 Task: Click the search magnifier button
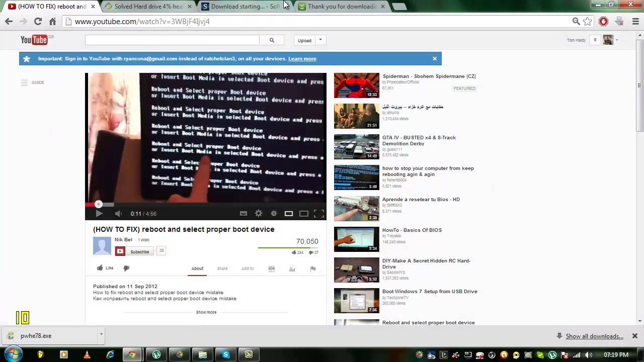272,40
